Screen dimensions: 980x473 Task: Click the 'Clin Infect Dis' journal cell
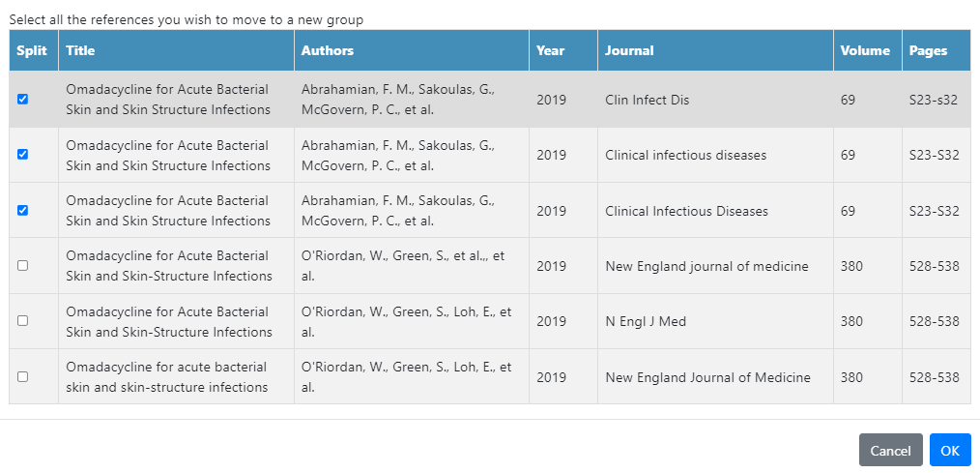(x=715, y=100)
